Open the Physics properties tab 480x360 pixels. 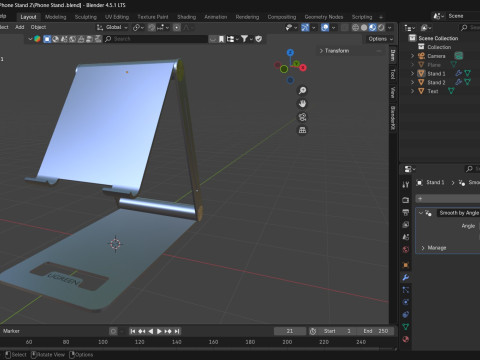coord(406,302)
